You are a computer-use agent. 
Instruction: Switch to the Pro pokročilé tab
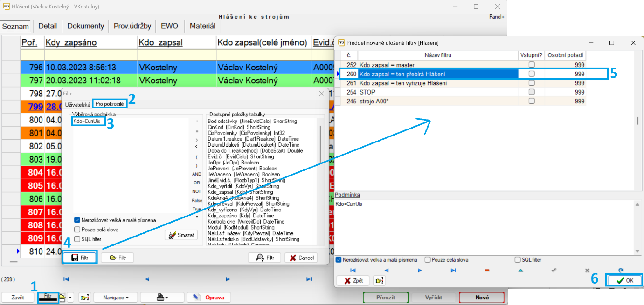(110, 104)
